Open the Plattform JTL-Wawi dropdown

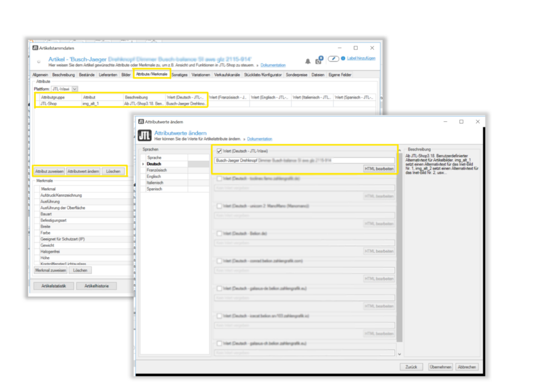tap(75, 89)
